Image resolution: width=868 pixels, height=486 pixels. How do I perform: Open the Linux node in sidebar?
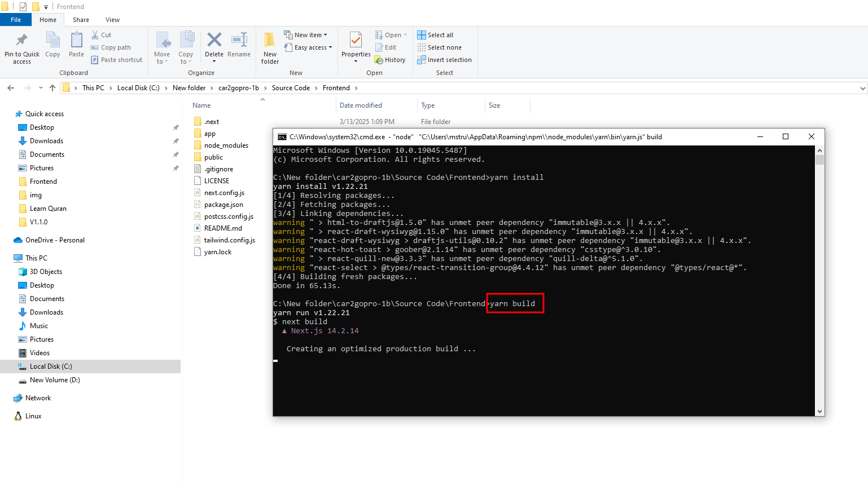point(33,416)
